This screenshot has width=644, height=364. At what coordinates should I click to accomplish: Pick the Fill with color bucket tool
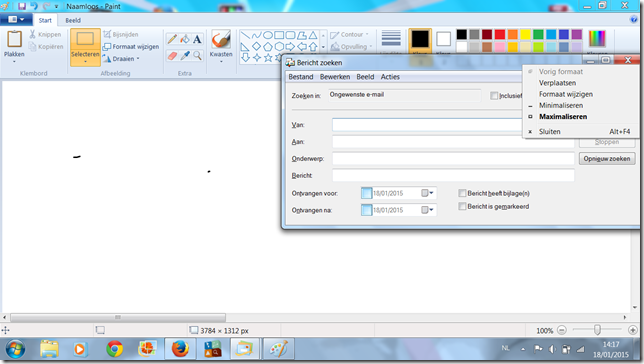pyautogui.click(x=185, y=39)
